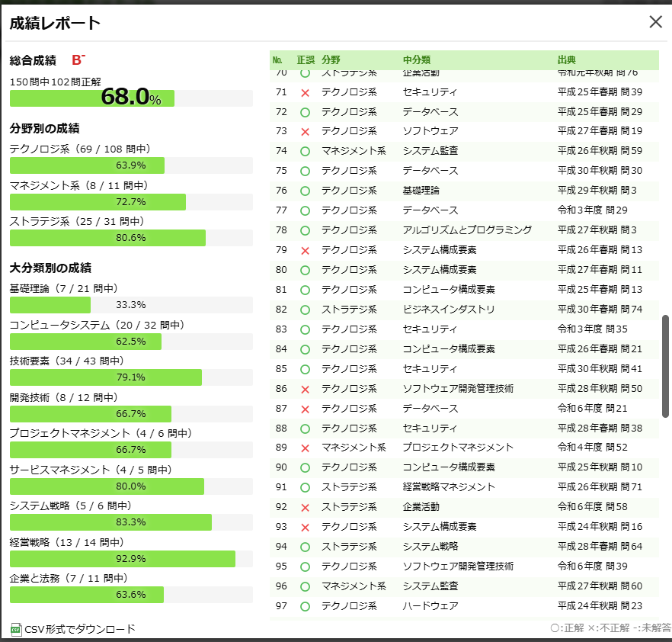Click the 150問中102問正解 summary text

pyautogui.click(x=56, y=82)
